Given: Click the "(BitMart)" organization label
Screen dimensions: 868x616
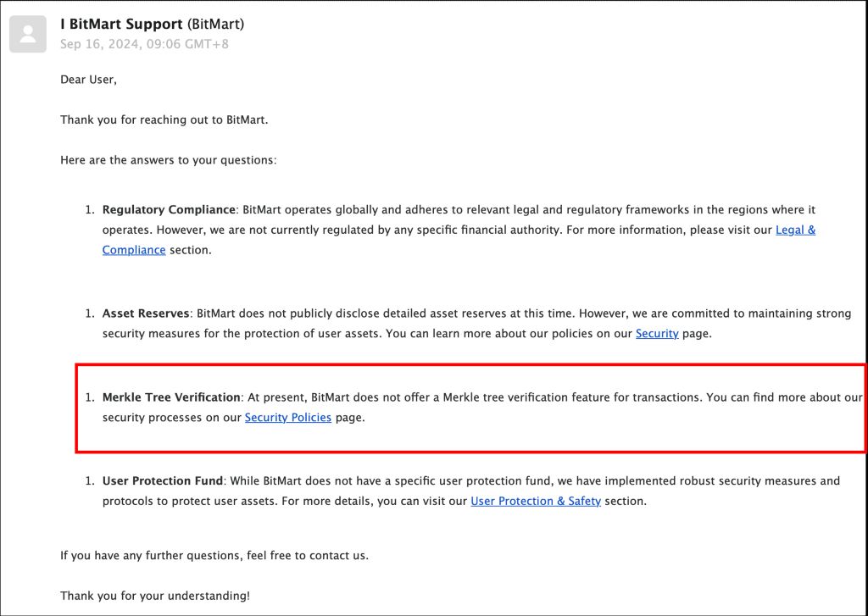Looking at the screenshot, I should 215,24.
